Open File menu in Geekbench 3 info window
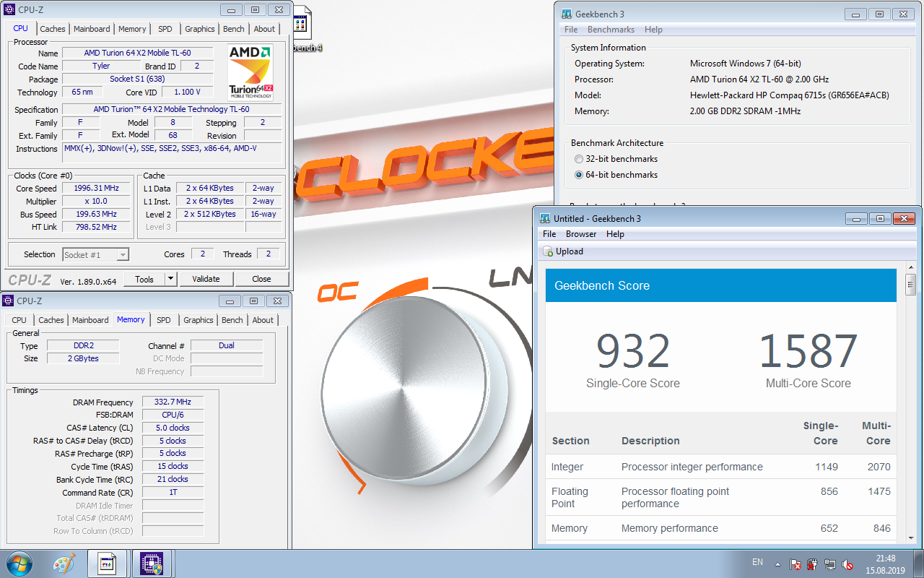 click(571, 30)
